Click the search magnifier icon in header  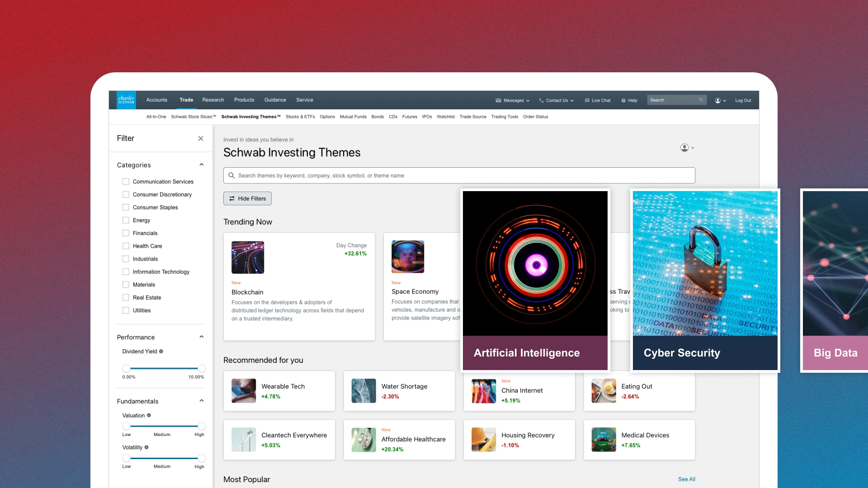coord(701,100)
